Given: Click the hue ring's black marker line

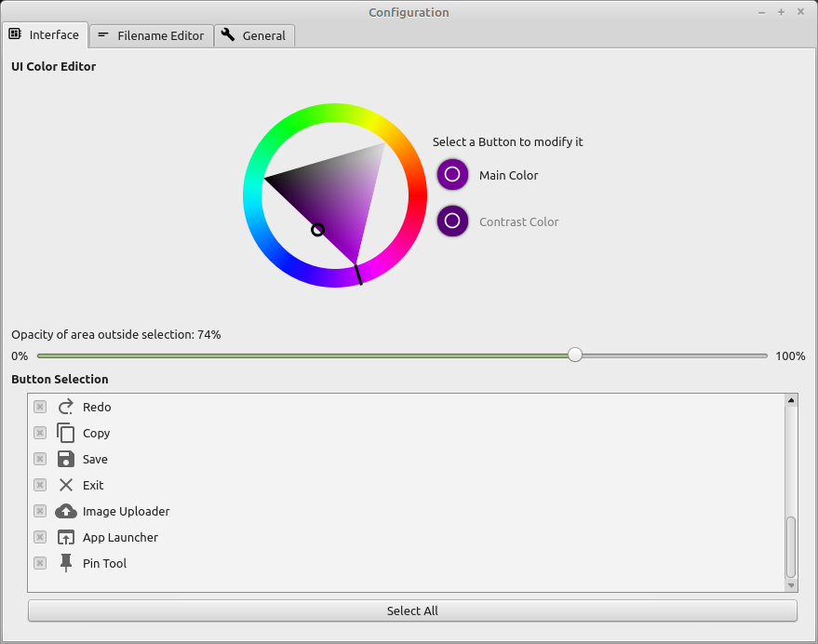Looking at the screenshot, I should pos(358,275).
